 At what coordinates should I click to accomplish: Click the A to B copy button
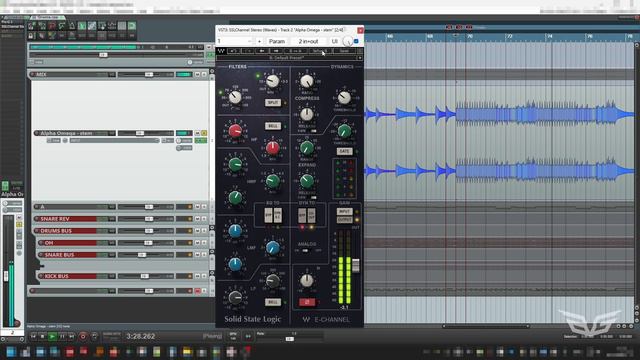[296, 51]
